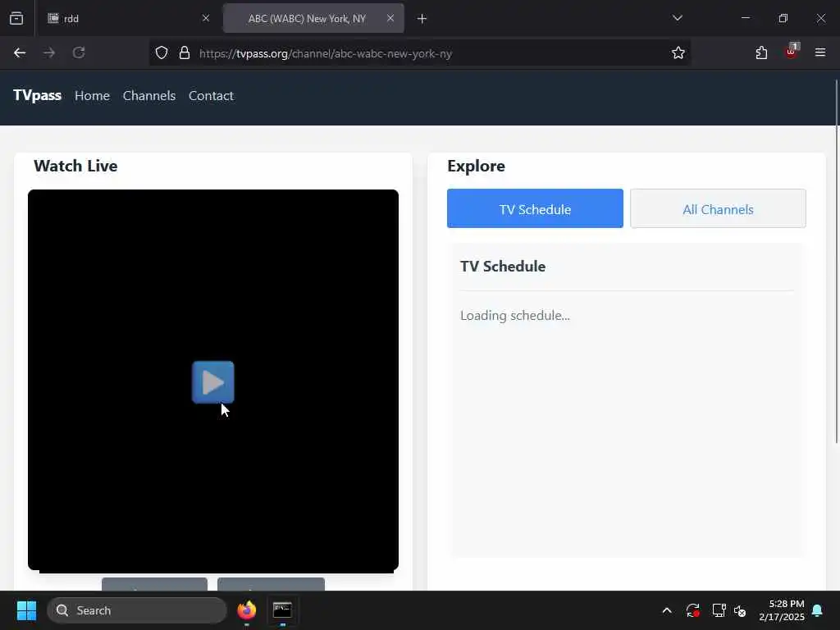Open the Windows Start menu
Viewport: 840px width, 630px height.
(26, 610)
